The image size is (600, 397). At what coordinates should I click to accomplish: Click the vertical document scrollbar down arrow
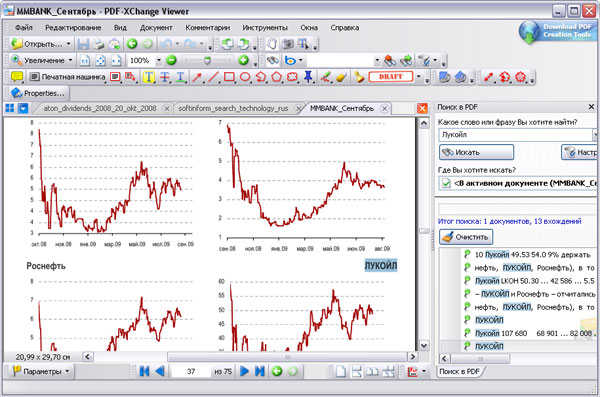pos(424,345)
